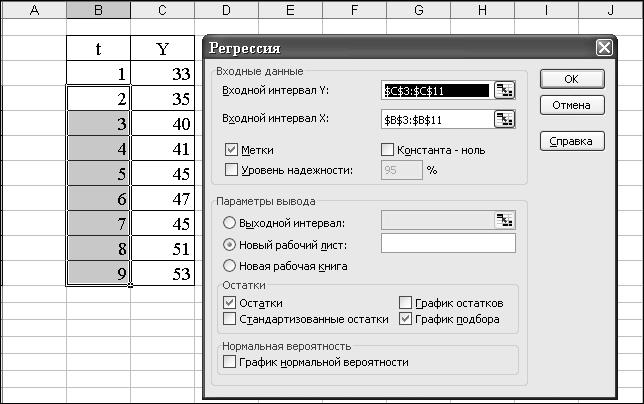Click the Отмена button
644x404 pixels.
point(572,105)
